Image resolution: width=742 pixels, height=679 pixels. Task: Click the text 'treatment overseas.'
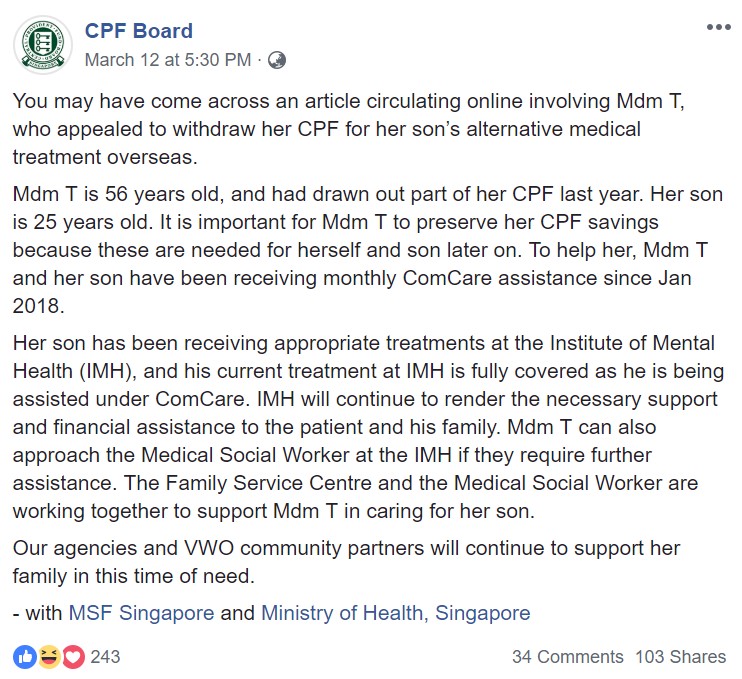[105, 157]
